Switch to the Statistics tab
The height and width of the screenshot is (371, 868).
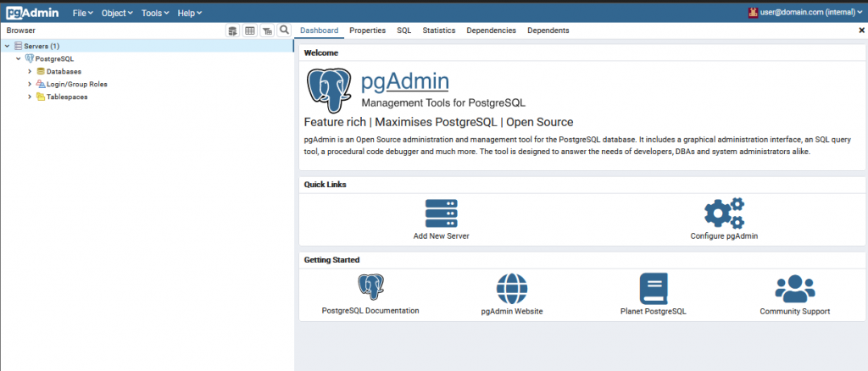(x=438, y=30)
